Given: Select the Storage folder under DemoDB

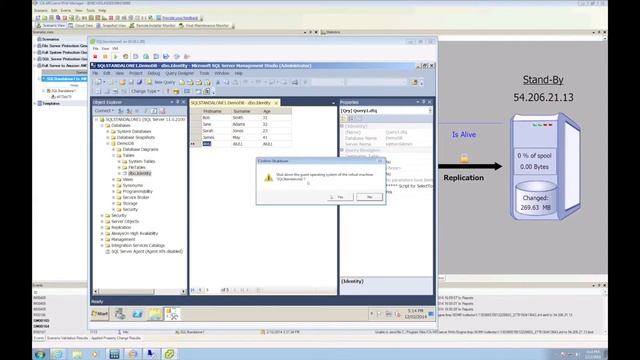Looking at the screenshot, I should [x=130, y=203].
